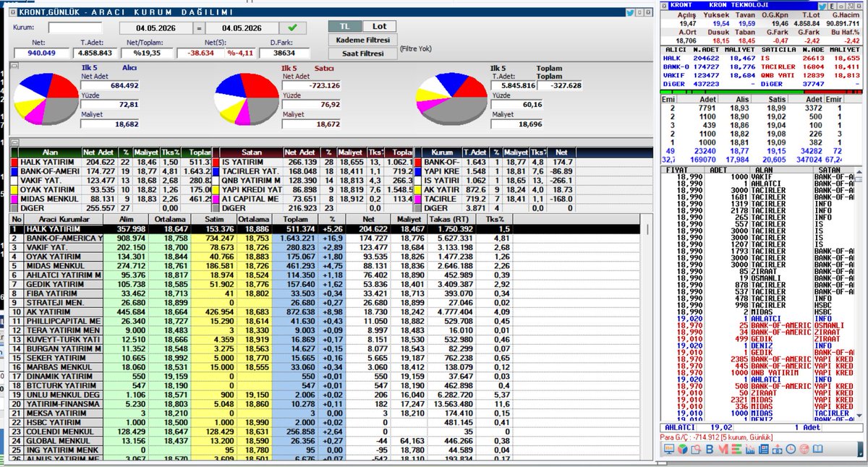Click the Twitter icon in Aracı Kurum Dağılımı title bar
868x467 pixels.
pyautogui.click(x=629, y=12)
